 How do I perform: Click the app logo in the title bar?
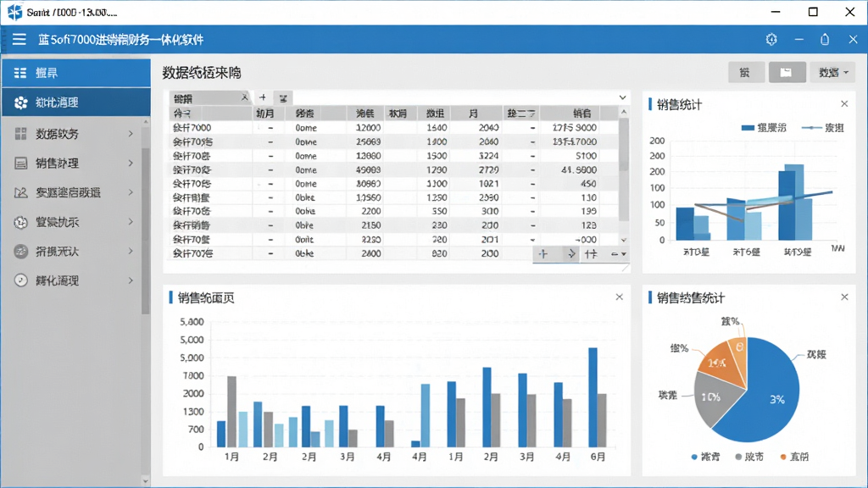(x=15, y=12)
